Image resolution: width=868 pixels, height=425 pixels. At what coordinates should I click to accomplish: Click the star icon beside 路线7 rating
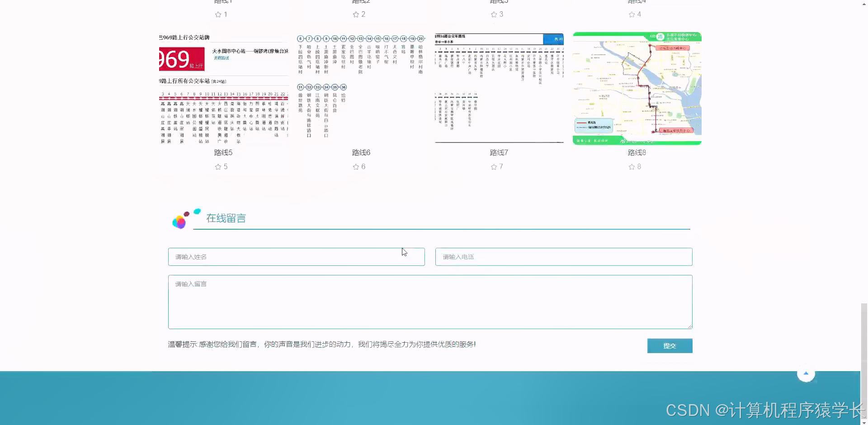pyautogui.click(x=494, y=166)
